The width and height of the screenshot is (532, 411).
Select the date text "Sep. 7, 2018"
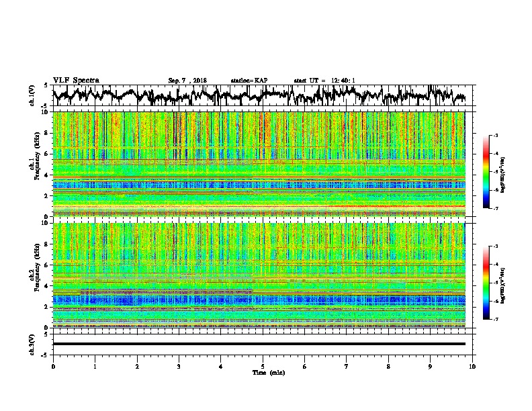[187, 81]
